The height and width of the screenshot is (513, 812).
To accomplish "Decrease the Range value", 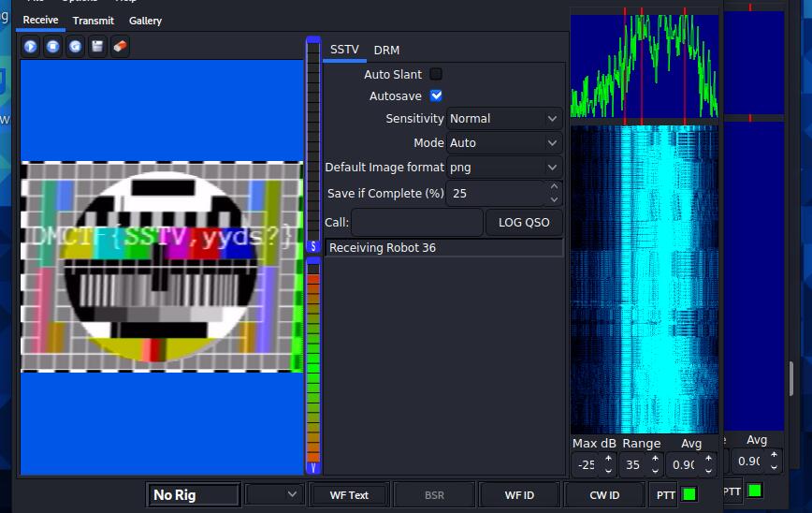I will [656, 469].
